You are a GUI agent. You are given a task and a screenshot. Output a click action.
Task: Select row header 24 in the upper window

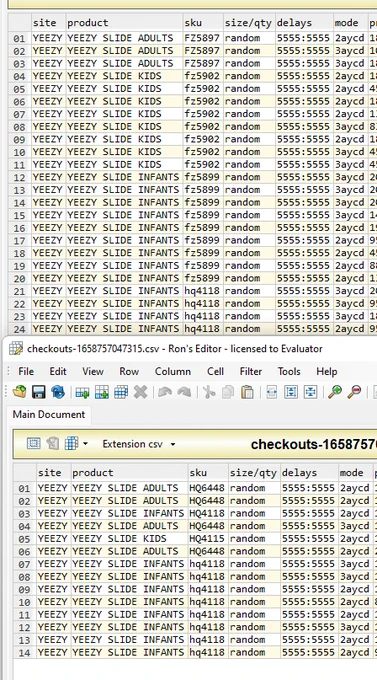click(20, 329)
